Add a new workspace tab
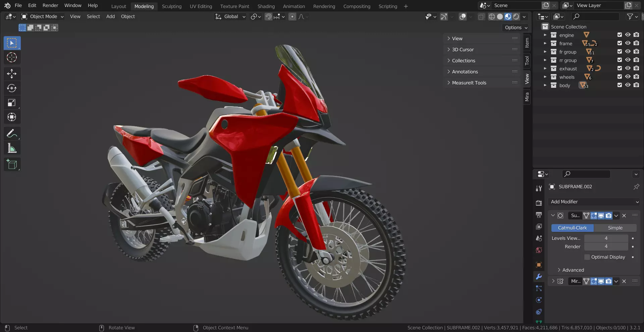The height and width of the screenshot is (332, 644). pos(406,6)
